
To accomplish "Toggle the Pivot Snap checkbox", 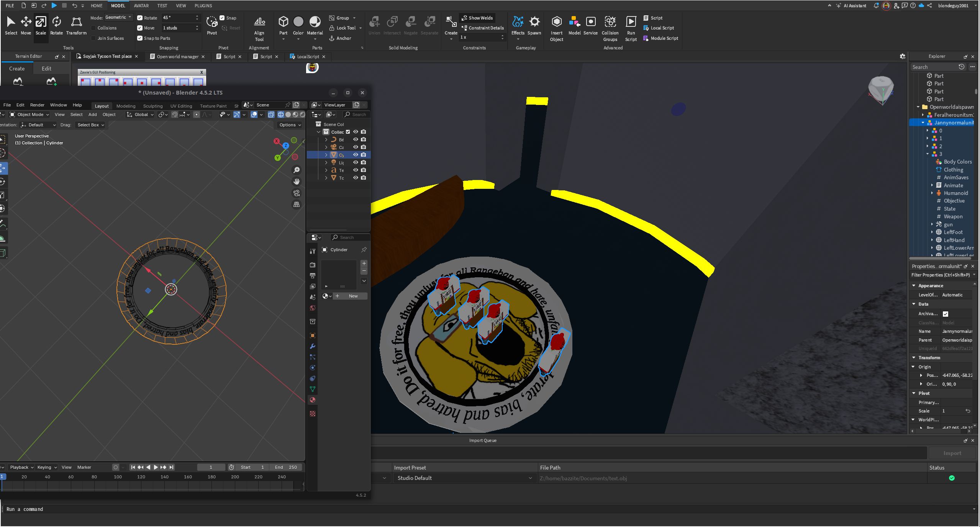I will [x=222, y=18].
